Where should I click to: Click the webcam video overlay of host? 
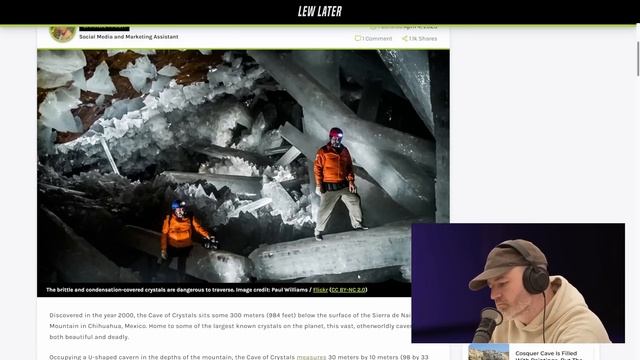point(518,283)
